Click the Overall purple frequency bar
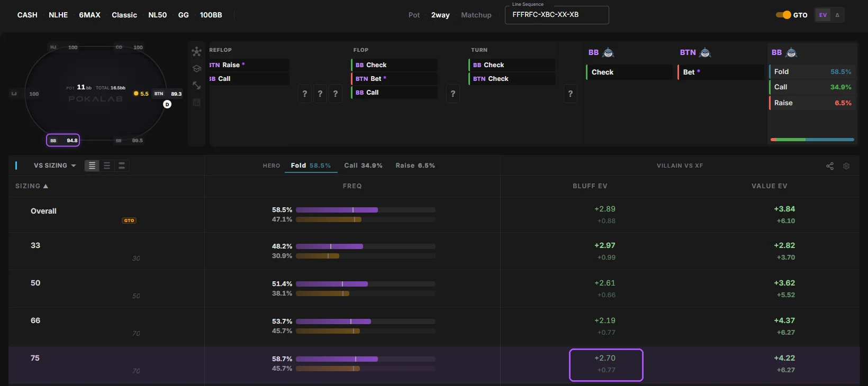 point(337,210)
